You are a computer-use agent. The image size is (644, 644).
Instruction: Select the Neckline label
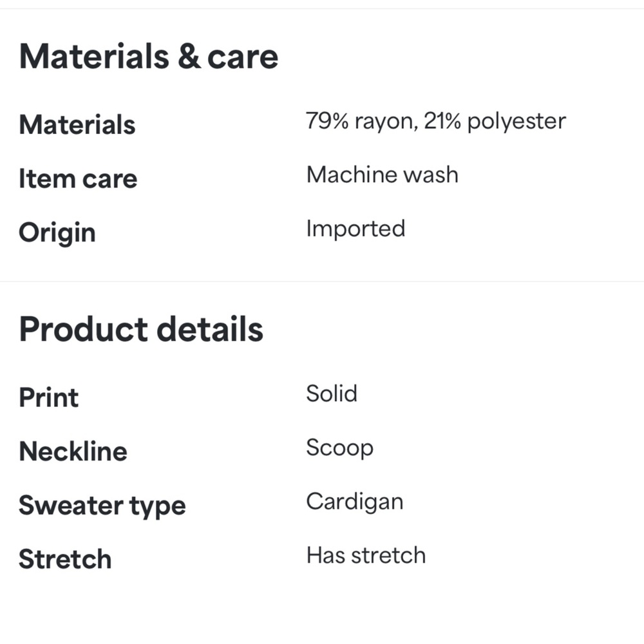[x=73, y=451]
